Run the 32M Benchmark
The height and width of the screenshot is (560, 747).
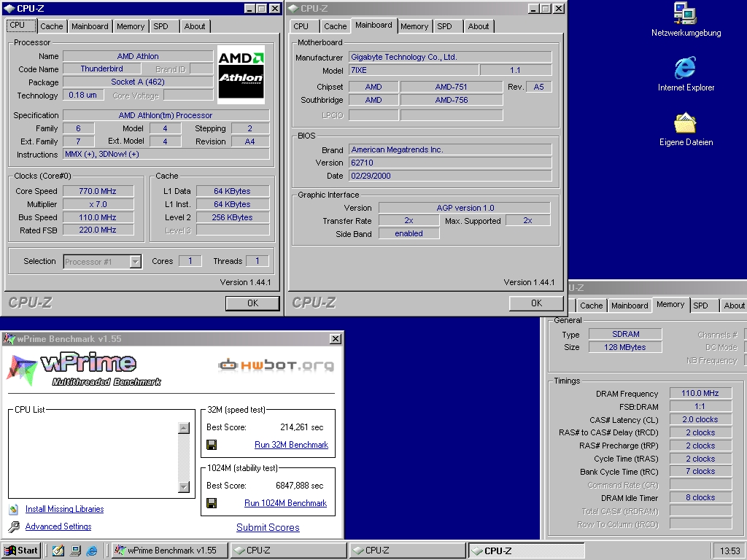pos(292,445)
